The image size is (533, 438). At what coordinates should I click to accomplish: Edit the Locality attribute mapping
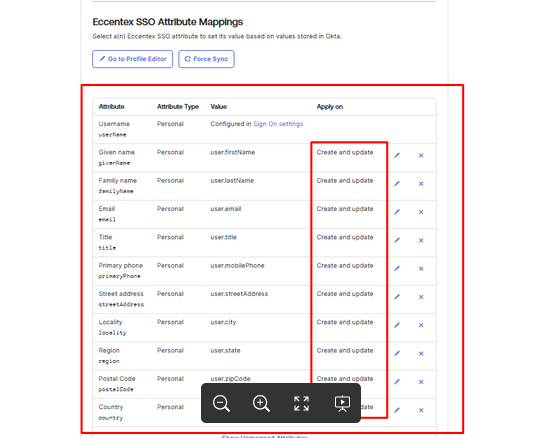[397, 325]
